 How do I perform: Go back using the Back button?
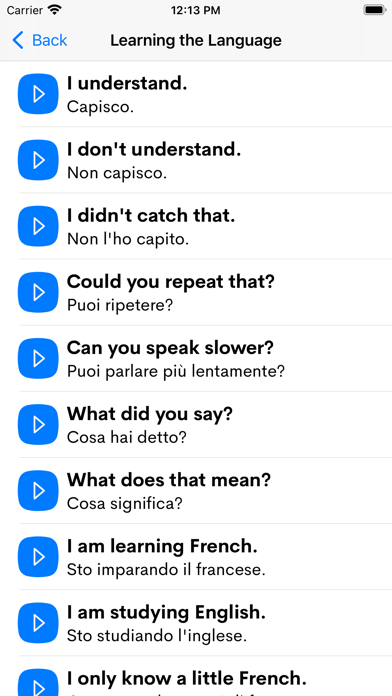tap(40, 40)
